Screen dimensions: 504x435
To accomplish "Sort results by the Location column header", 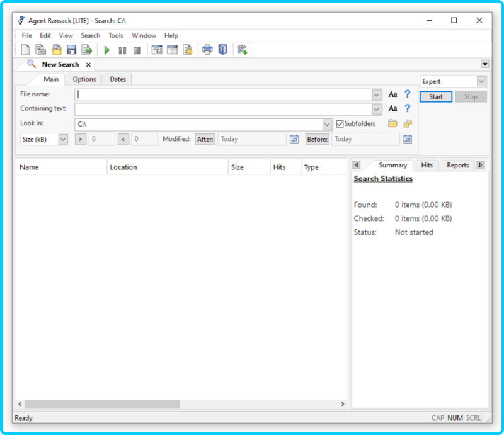I will click(x=168, y=167).
